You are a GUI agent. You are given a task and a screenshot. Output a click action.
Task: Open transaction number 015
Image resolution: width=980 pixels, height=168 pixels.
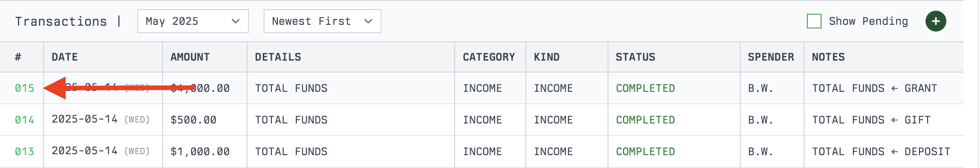(25, 88)
